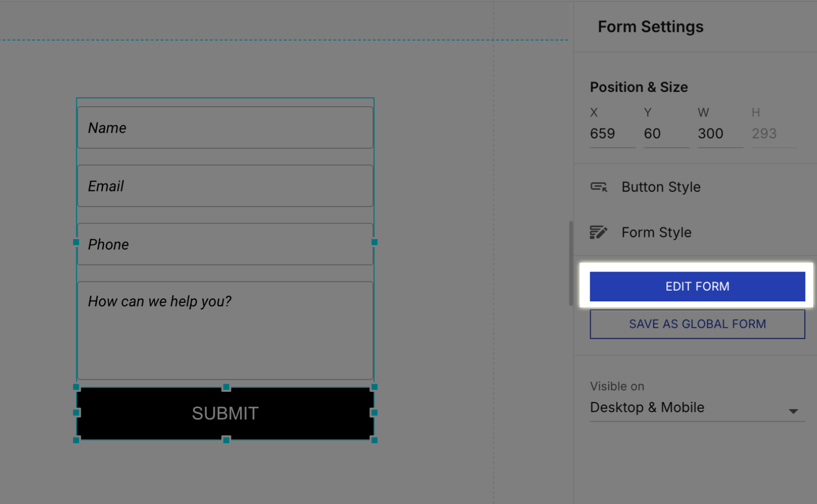
Task: Click the X position field showing 659
Action: 613,134
